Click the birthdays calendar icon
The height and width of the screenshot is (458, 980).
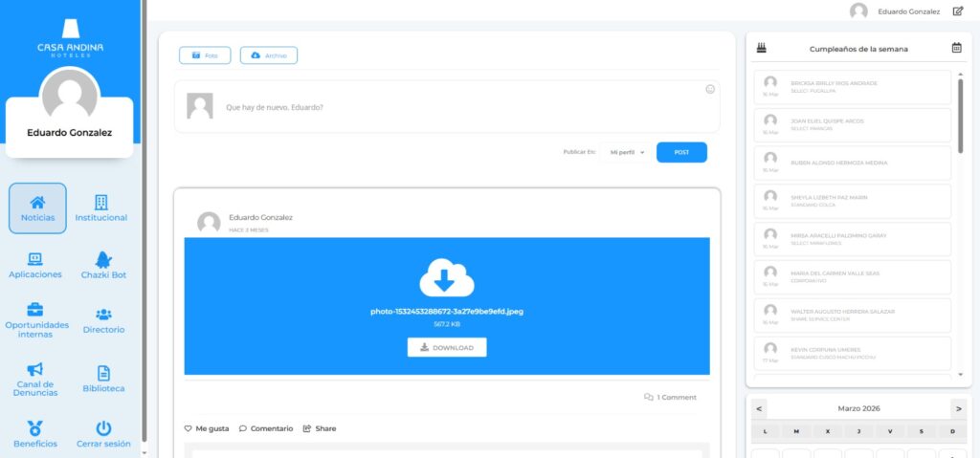pos(956,48)
